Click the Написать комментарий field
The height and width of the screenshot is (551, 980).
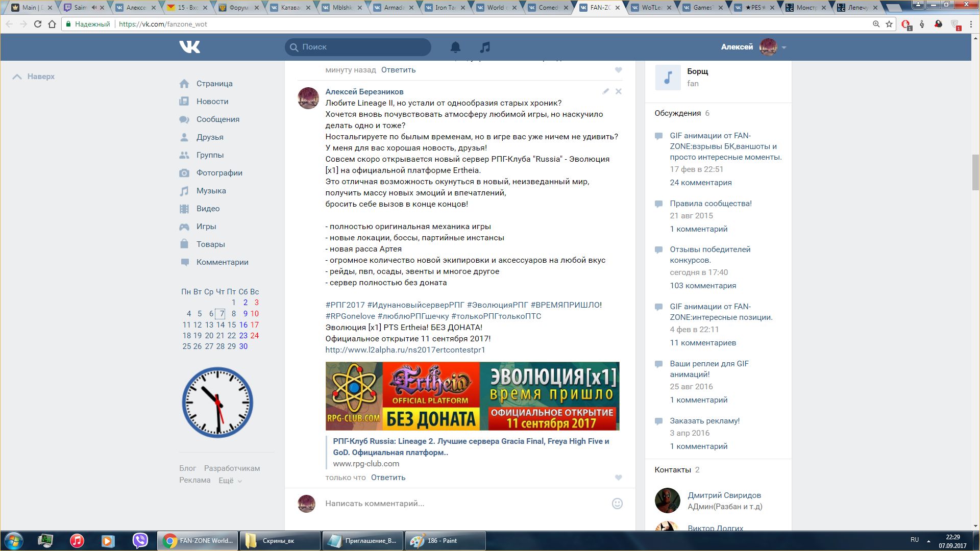(464, 504)
